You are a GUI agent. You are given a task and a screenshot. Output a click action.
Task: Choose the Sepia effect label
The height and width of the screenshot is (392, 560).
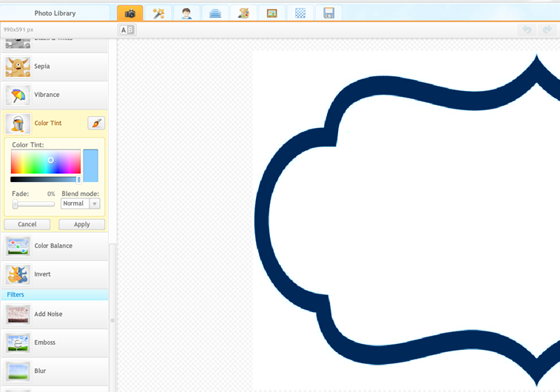click(x=42, y=67)
